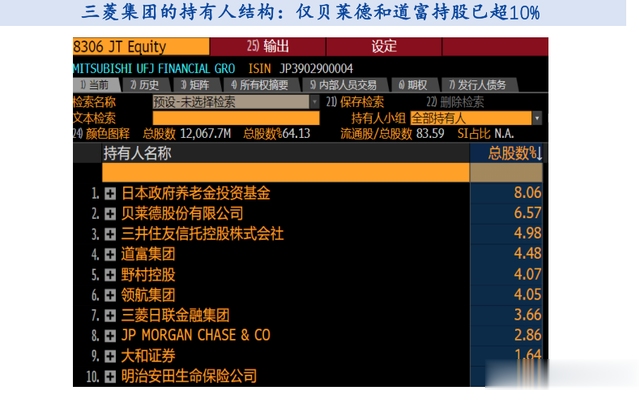Expand 道富集团 row plus icon
This screenshot has width=640, height=395.
click(x=110, y=255)
